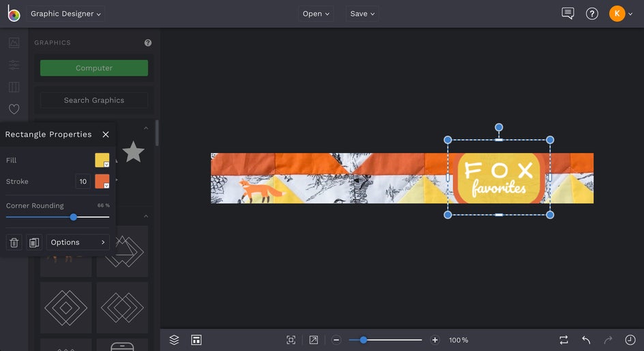Zoom out with the minus button
The image size is (644, 351).
(x=336, y=340)
